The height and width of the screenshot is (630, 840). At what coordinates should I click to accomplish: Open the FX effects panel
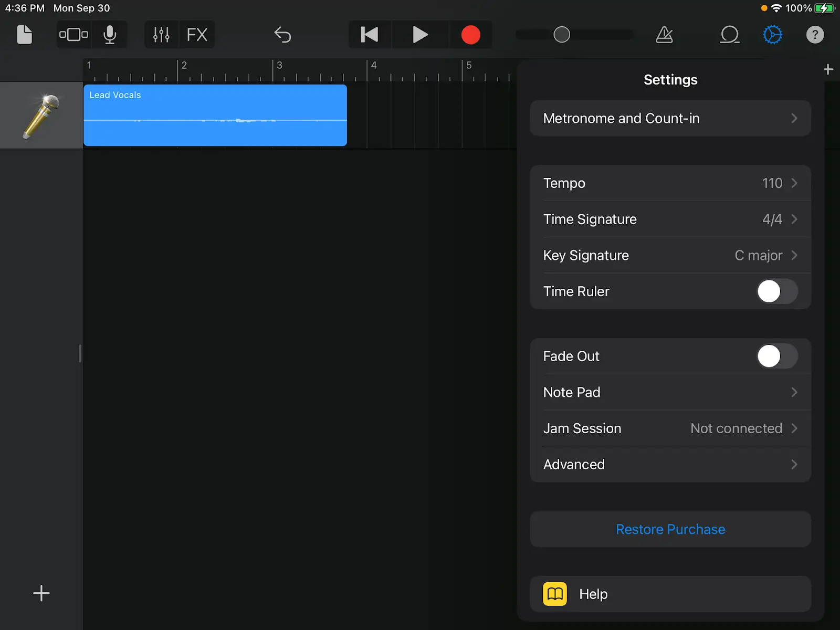click(x=197, y=35)
